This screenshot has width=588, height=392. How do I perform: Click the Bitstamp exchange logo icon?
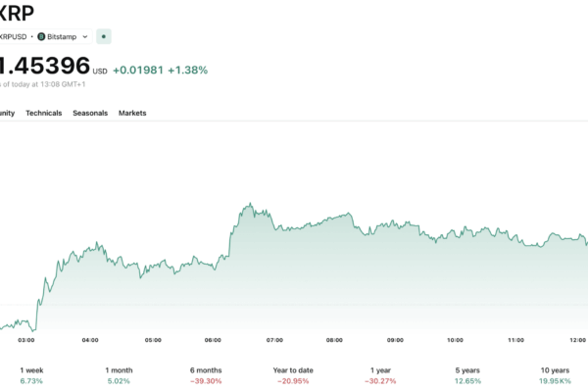[42, 36]
